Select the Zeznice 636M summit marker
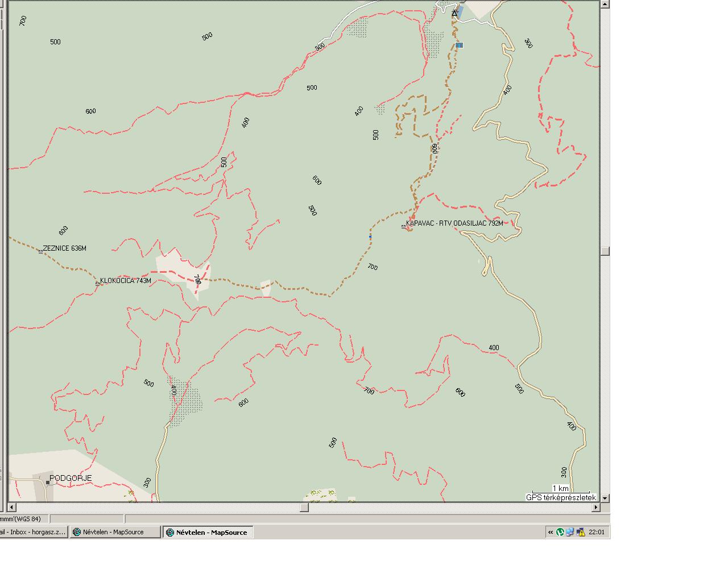This screenshot has width=728, height=582. point(40,251)
